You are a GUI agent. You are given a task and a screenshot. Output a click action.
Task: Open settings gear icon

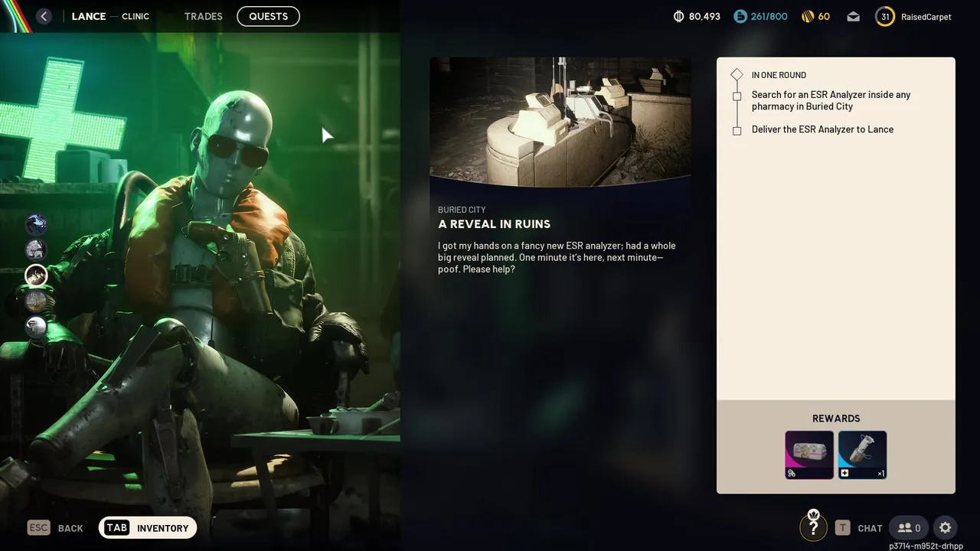[x=946, y=528]
